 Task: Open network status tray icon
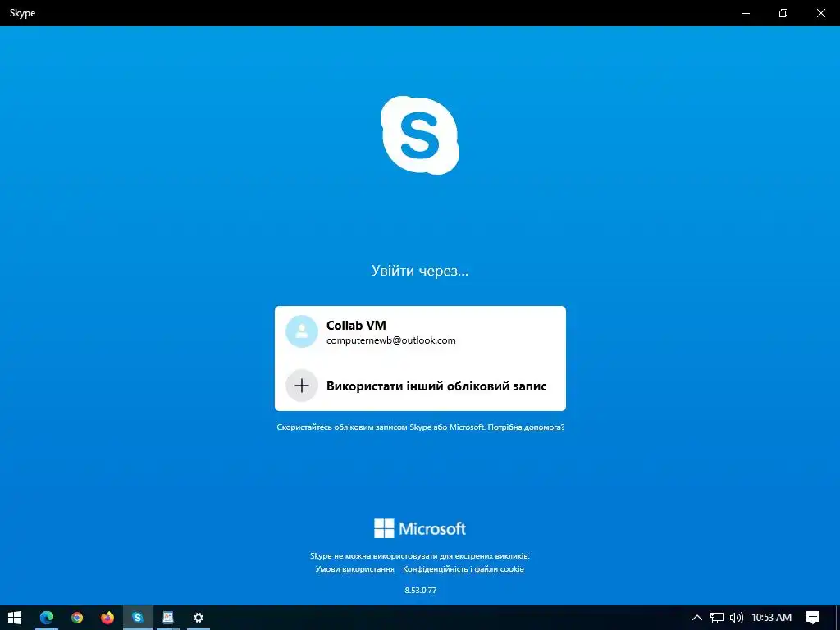pos(717,618)
